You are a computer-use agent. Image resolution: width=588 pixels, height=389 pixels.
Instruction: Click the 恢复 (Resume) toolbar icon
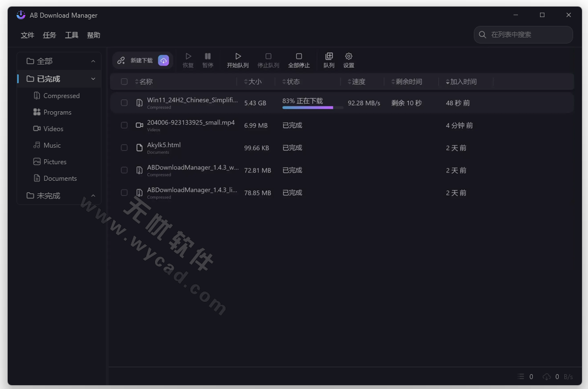[188, 60]
